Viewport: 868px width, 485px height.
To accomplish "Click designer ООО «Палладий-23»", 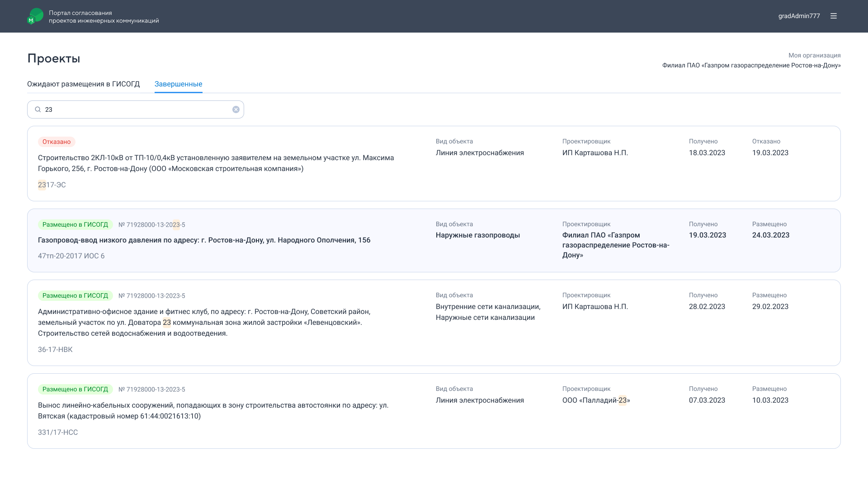I will [596, 400].
